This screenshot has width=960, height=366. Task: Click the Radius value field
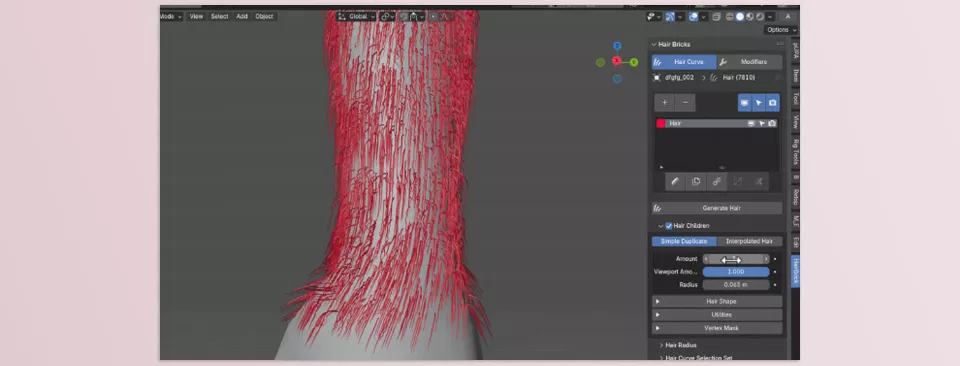click(x=736, y=285)
